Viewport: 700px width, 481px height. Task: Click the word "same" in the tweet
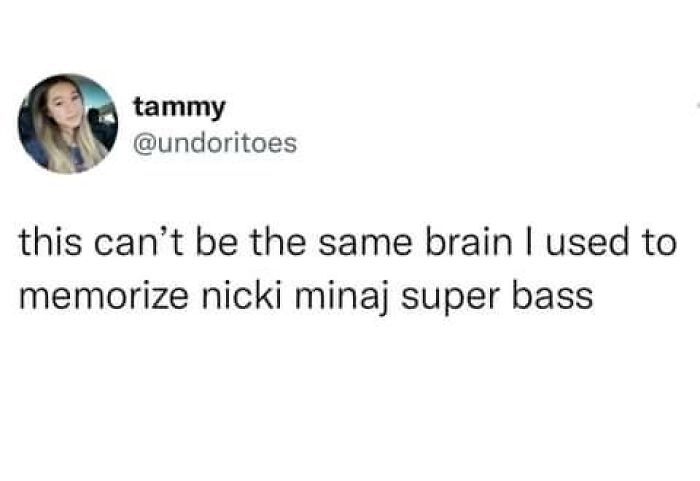[x=365, y=245]
